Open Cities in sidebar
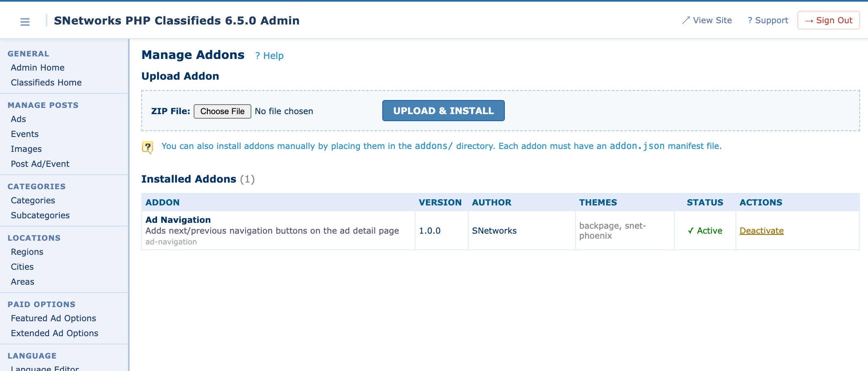The image size is (868, 371). pos(22,267)
